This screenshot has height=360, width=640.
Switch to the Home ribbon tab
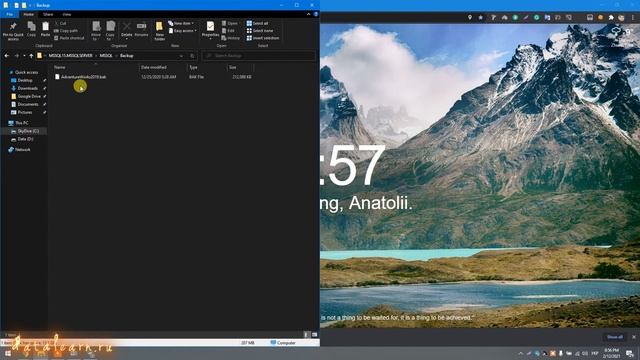coord(29,14)
